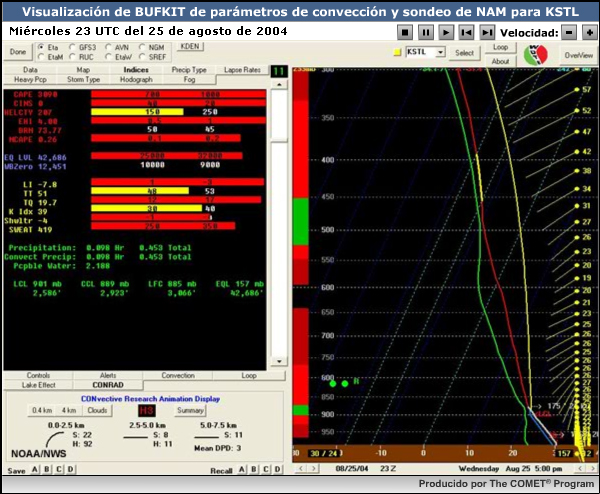Open the Controls tab

pos(38,375)
